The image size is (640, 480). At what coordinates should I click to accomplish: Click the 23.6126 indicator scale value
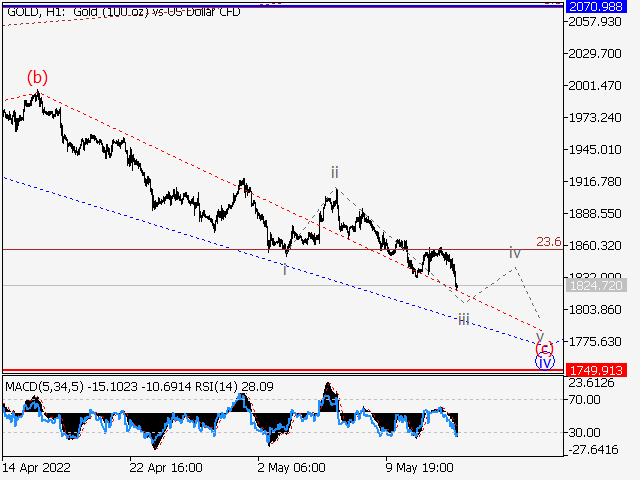[x=591, y=383]
